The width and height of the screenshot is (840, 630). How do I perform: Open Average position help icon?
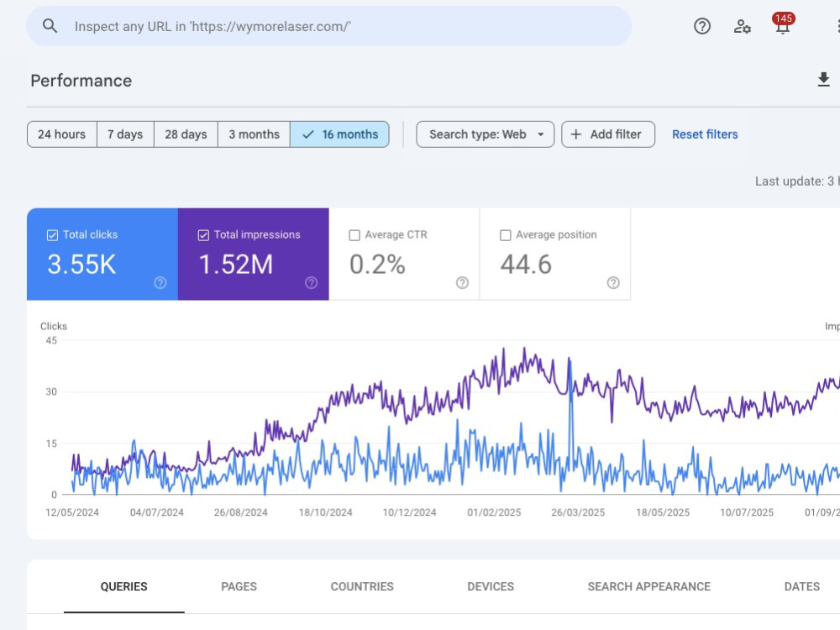coord(613,283)
